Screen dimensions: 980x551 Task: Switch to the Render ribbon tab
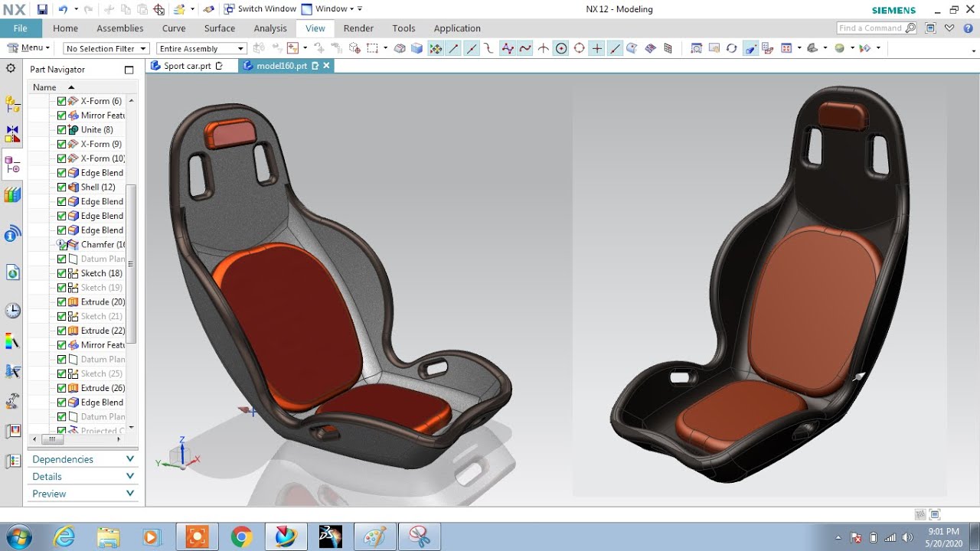coord(358,28)
